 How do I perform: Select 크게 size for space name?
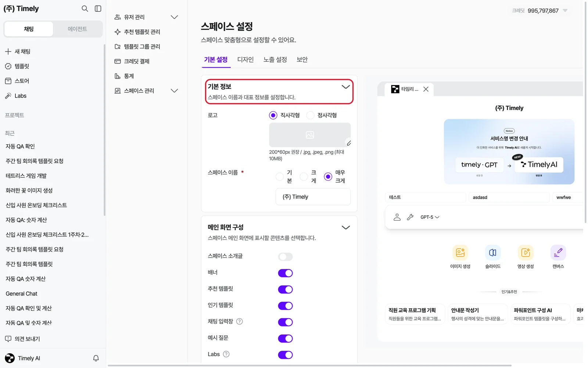coord(304,177)
